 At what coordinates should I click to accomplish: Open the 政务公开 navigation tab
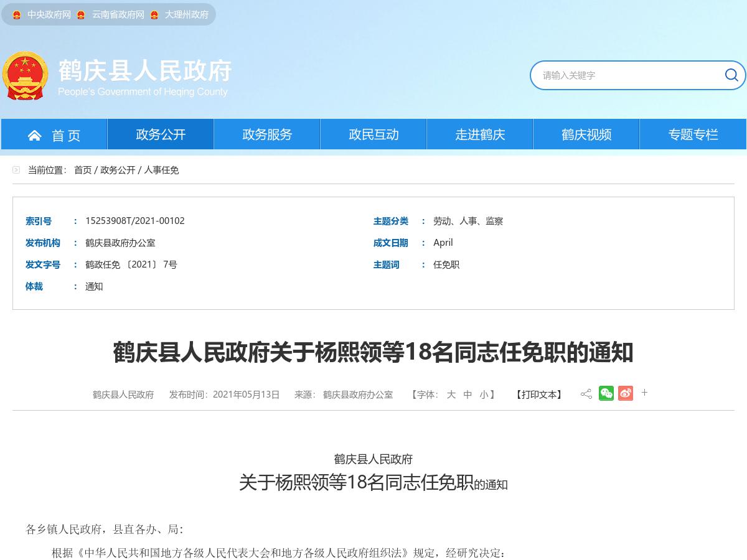(x=161, y=134)
